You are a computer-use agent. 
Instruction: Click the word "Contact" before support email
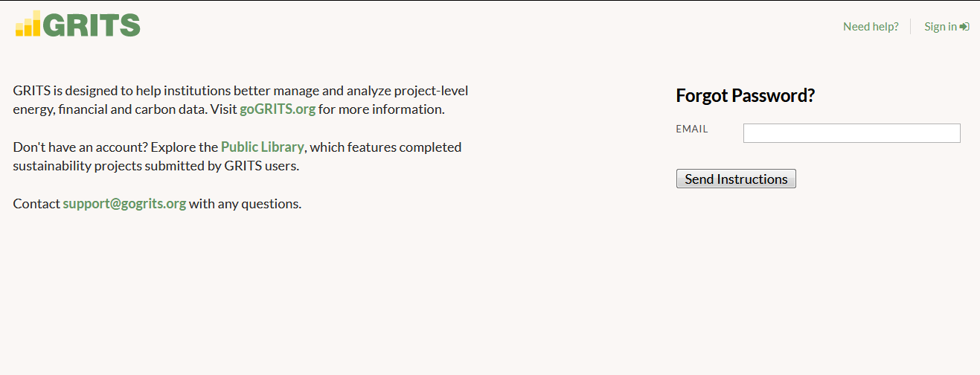pos(36,204)
